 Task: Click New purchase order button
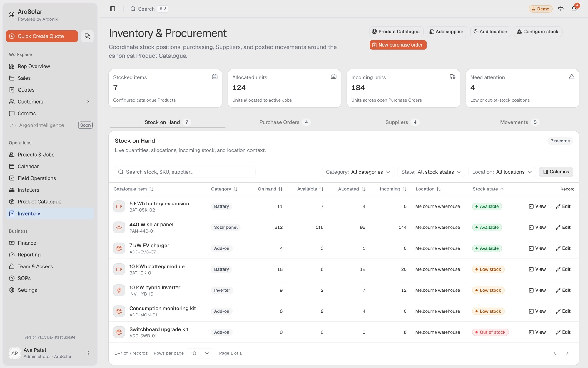pos(398,45)
